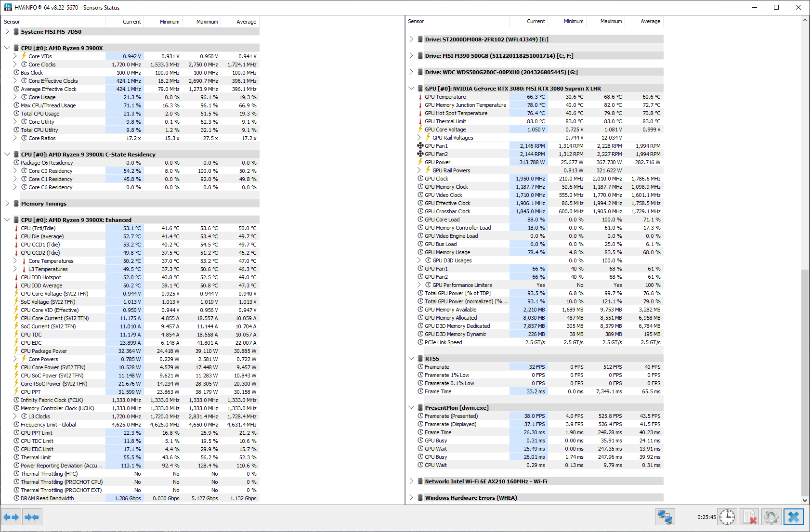Viewport: 810px width, 532px height.
Task: Select the GPU Hot Spot Temperature row
Action: pos(540,113)
